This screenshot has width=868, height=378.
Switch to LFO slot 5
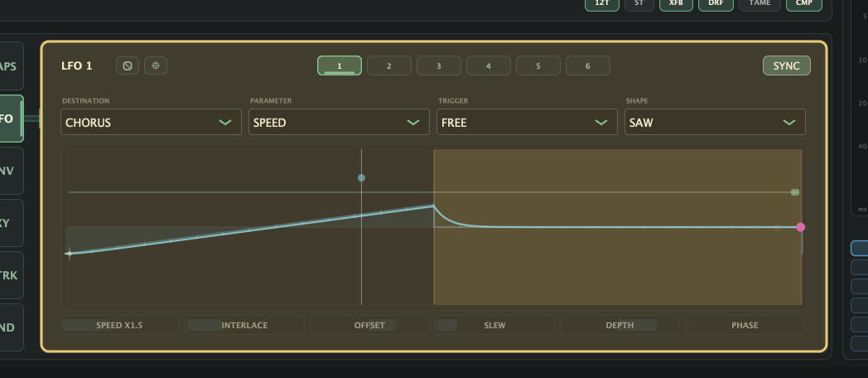[538, 65]
